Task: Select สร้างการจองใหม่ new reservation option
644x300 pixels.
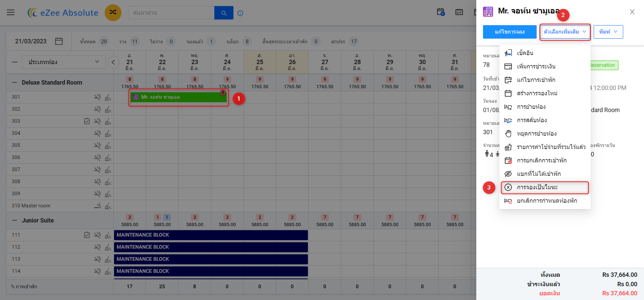Action: (x=545, y=93)
